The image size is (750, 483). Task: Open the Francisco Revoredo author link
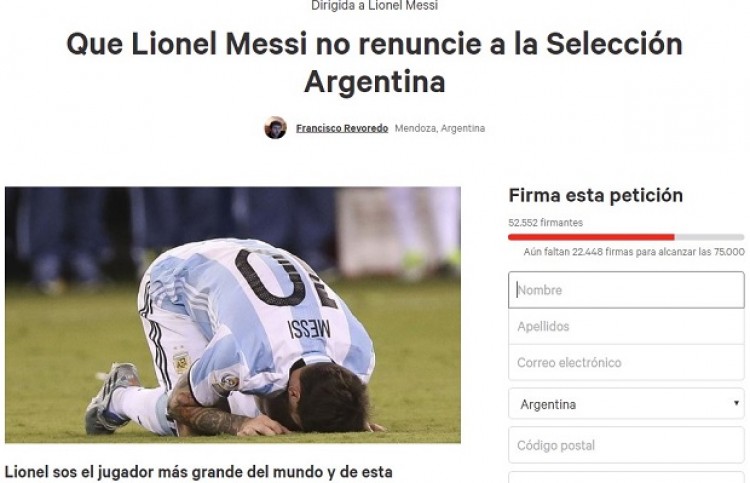click(342, 128)
